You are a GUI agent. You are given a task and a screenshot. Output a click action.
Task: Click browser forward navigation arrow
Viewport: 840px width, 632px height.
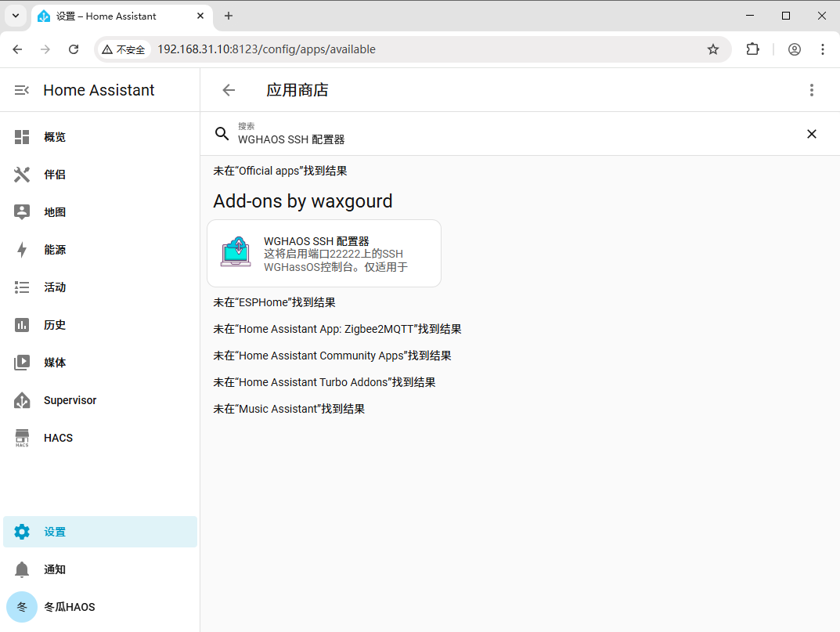point(45,49)
